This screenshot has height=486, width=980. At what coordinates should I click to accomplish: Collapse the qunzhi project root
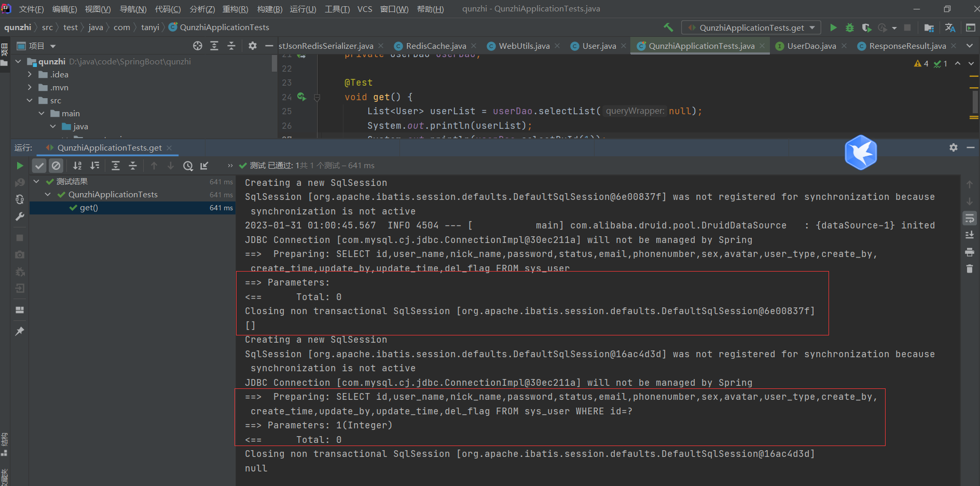18,61
